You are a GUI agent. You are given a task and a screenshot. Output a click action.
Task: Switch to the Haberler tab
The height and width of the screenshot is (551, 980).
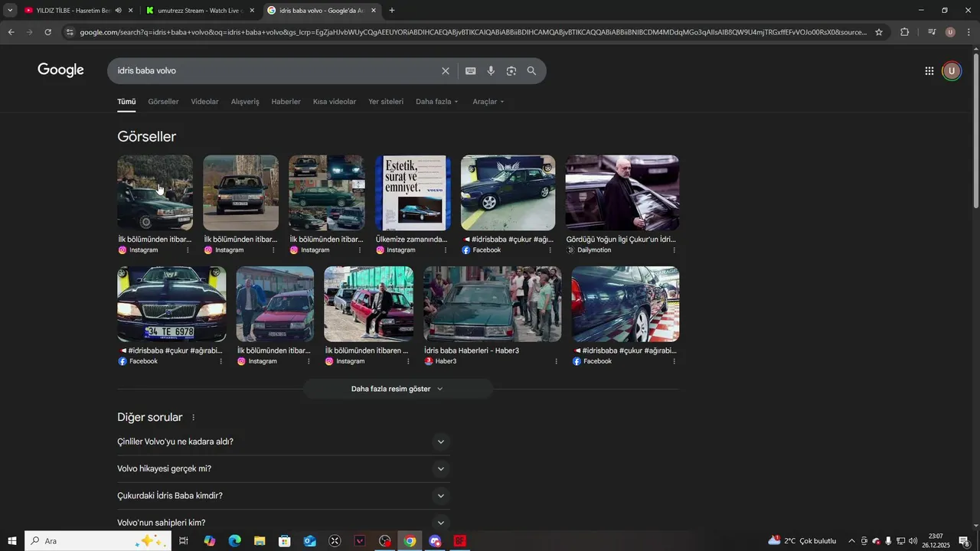pos(286,102)
